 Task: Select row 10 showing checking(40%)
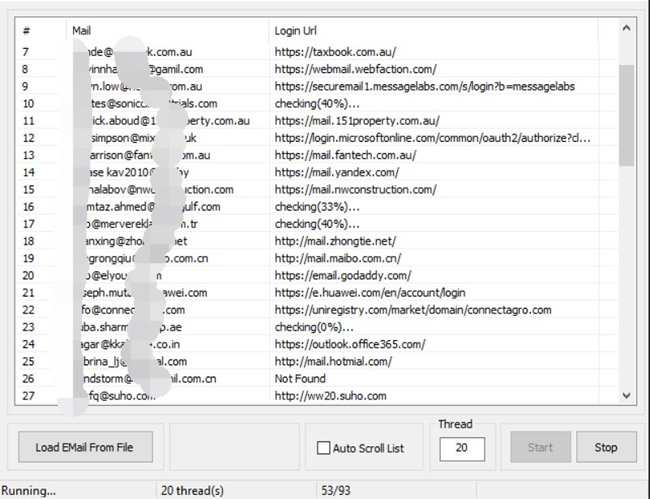coord(317,104)
